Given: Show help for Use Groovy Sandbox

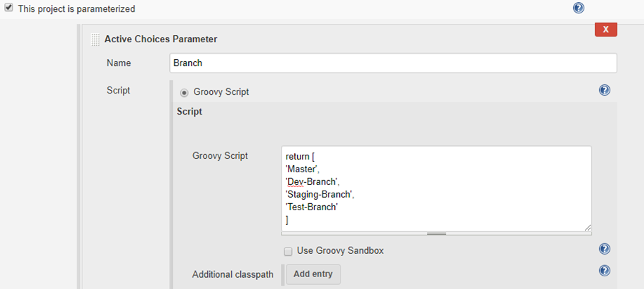Looking at the screenshot, I should pyautogui.click(x=604, y=250).
